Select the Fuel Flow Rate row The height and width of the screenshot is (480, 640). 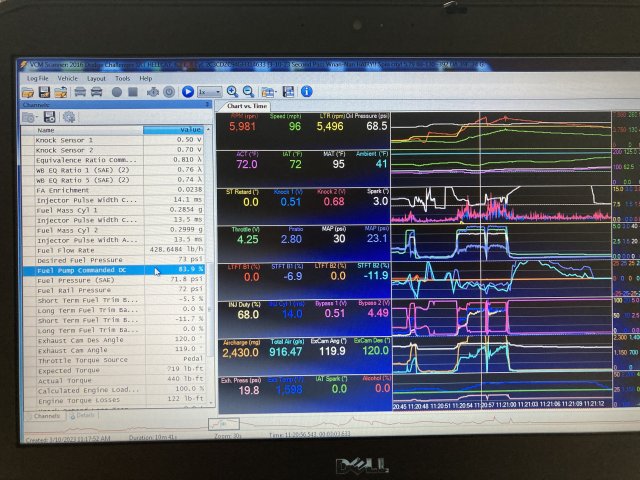pos(113,250)
